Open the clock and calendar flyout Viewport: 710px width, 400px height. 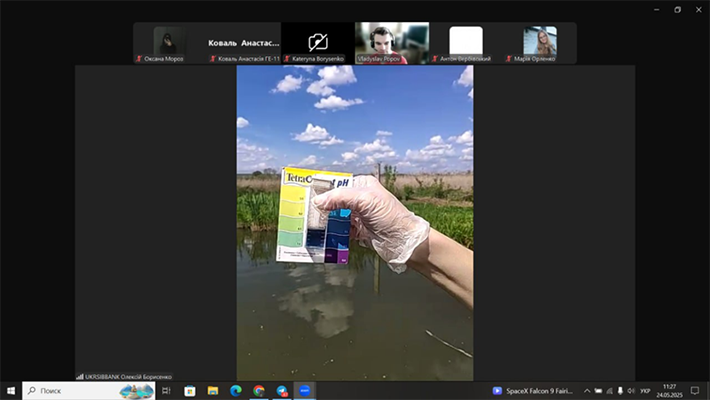670,390
